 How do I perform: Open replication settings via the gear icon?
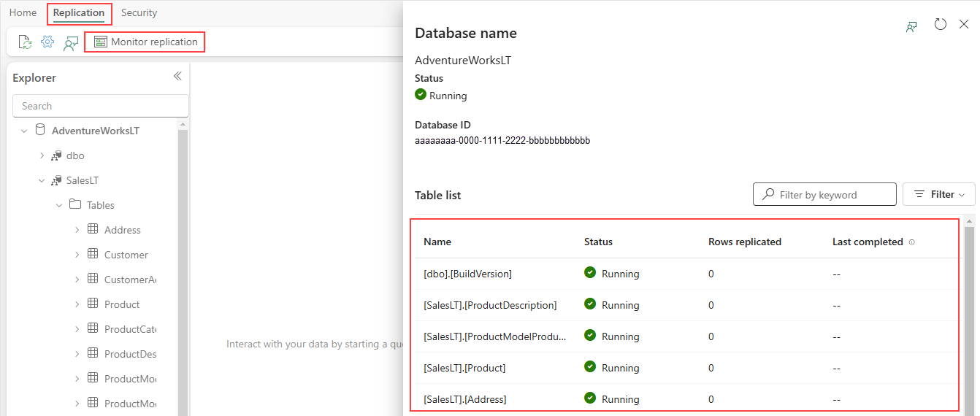coord(47,42)
